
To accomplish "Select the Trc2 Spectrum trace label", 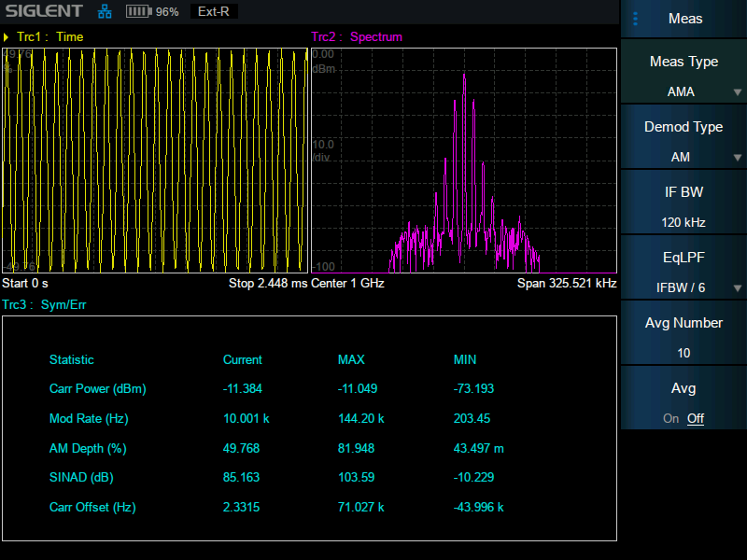I will click(x=357, y=37).
